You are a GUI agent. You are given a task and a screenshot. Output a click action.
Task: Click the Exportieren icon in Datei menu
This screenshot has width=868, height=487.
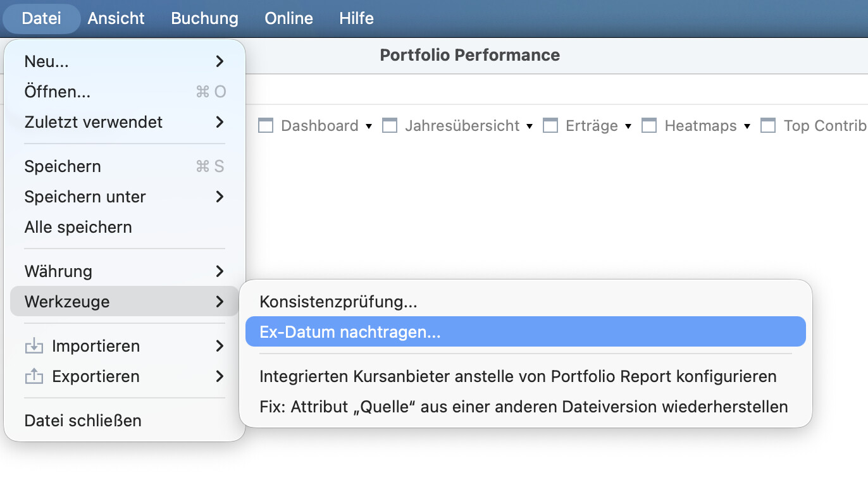(32, 377)
